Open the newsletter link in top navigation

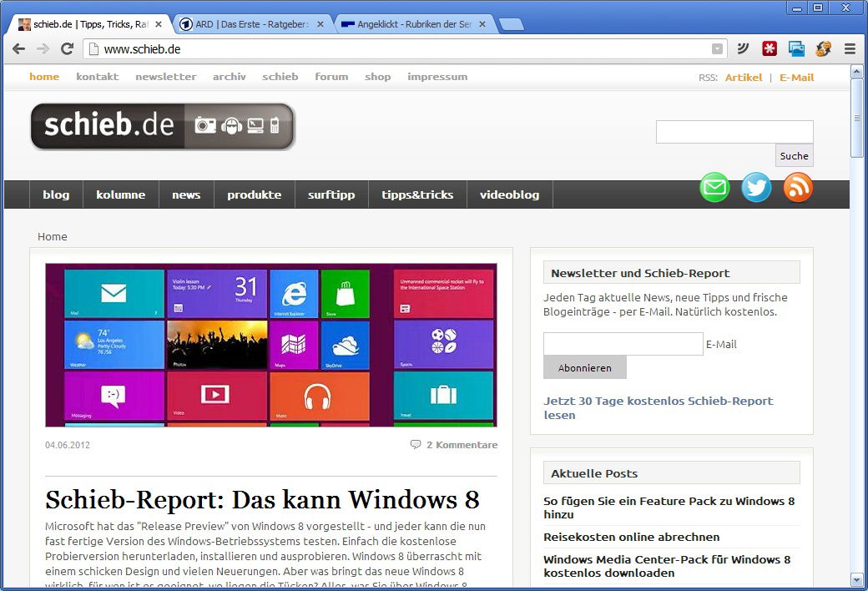(x=166, y=77)
